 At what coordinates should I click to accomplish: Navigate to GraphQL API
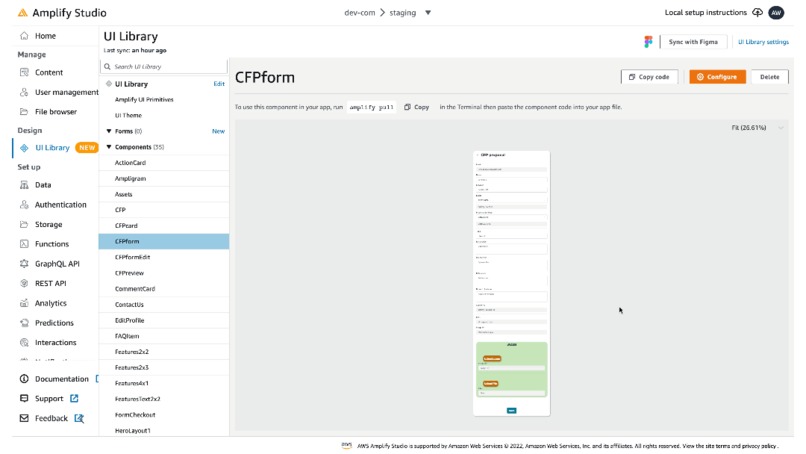pos(57,264)
